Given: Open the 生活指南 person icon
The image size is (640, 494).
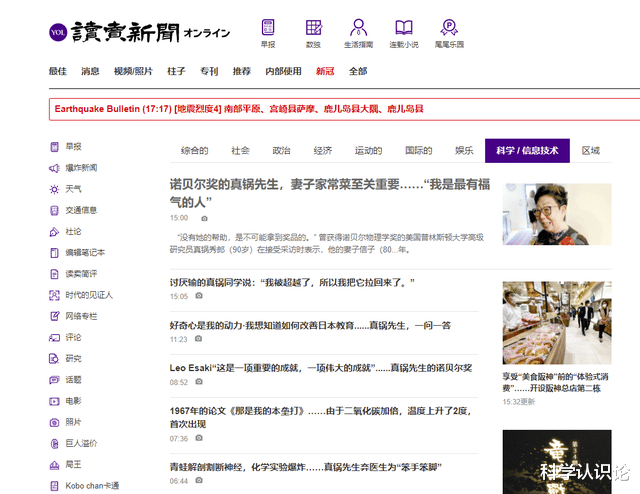Looking at the screenshot, I should pyautogui.click(x=358, y=27).
